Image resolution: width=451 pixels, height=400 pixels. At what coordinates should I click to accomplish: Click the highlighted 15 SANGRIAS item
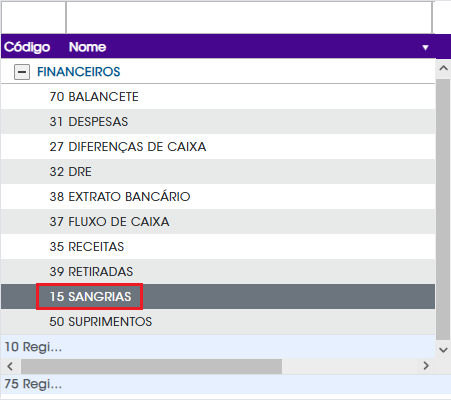[218, 297]
